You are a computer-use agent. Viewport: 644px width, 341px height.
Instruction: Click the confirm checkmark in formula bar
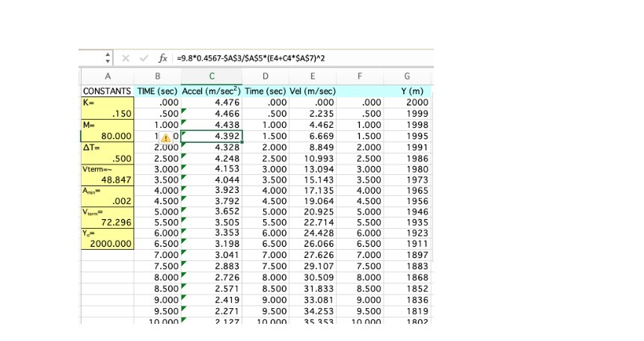(144, 58)
